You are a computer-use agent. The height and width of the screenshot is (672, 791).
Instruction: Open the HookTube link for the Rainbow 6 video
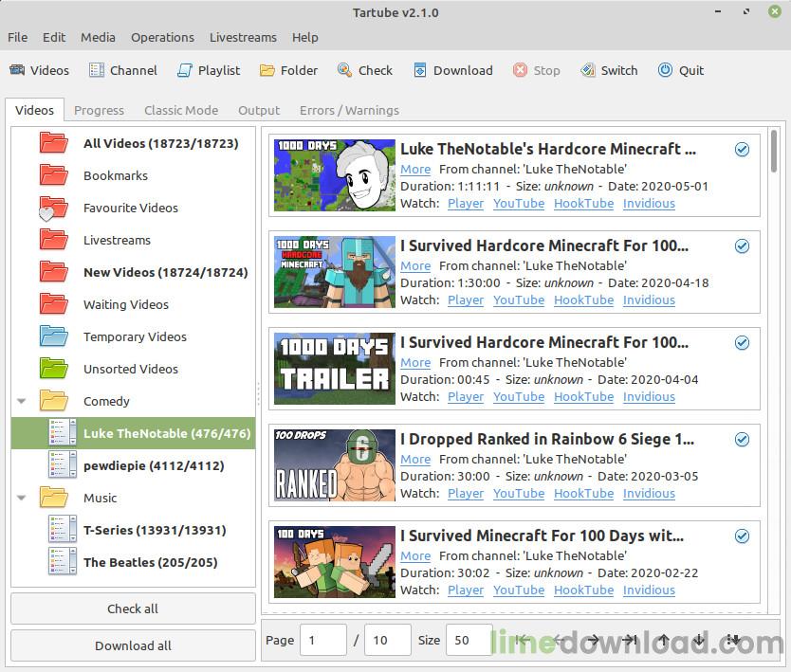point(583,494)
